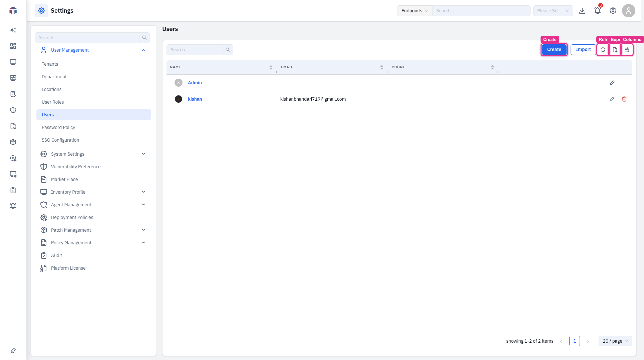Open the package cube sidebar icon

[13, 142]
